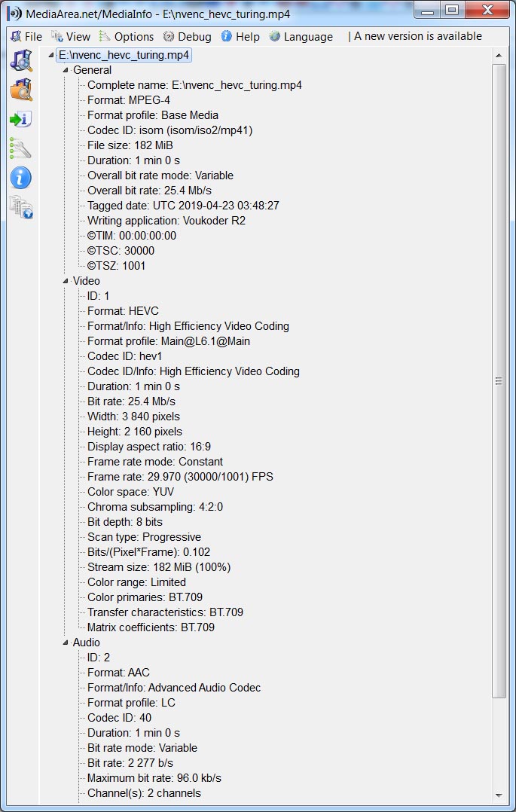
Task: Click the Open Folder sidebar icon
Action: (21, 90)
